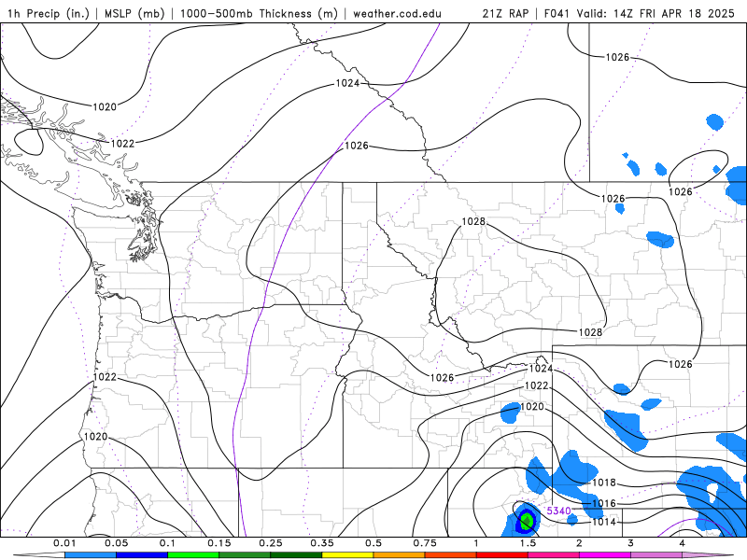Screen dimensions: 747x560
Task: Click the 0.05 legend value
Action: tap(116, 543)
